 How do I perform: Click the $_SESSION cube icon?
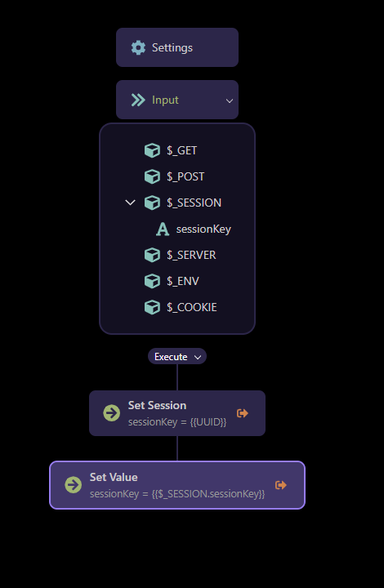point(152,203)
